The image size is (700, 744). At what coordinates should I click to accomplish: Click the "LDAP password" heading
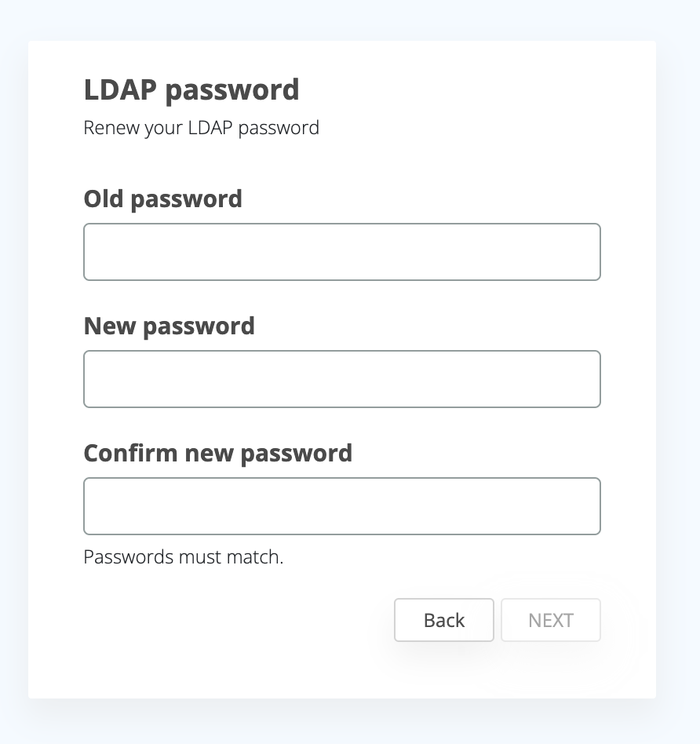point(191,89)
